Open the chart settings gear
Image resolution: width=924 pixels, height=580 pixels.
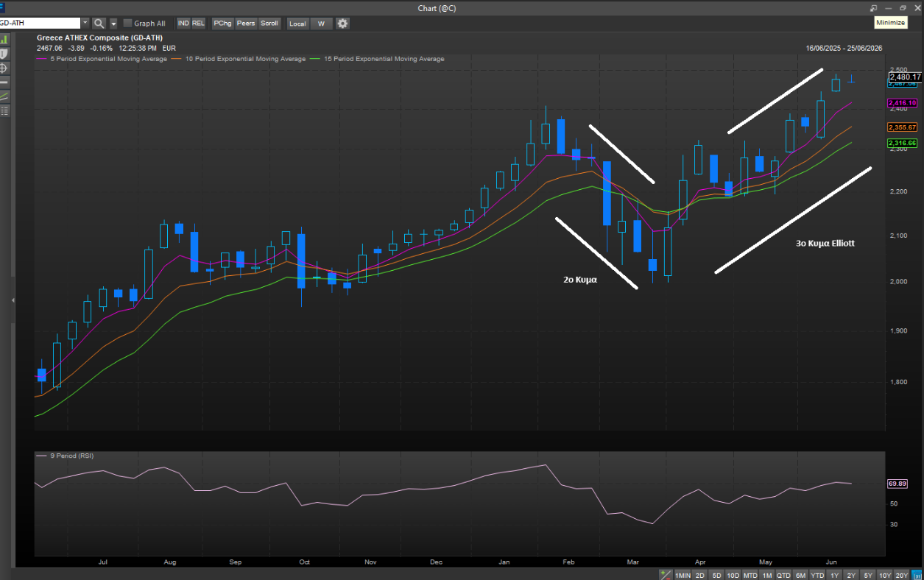(342, 24)
